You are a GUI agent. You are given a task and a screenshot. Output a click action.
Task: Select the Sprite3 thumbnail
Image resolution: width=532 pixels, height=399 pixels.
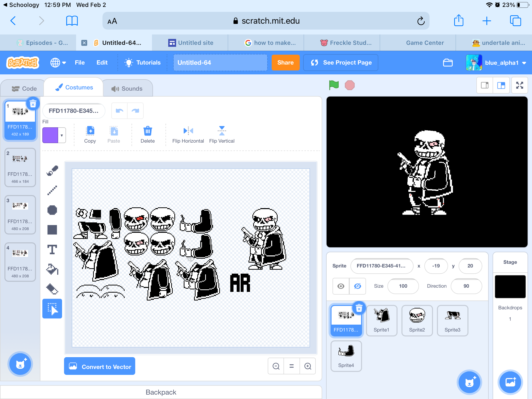(452, 320)
